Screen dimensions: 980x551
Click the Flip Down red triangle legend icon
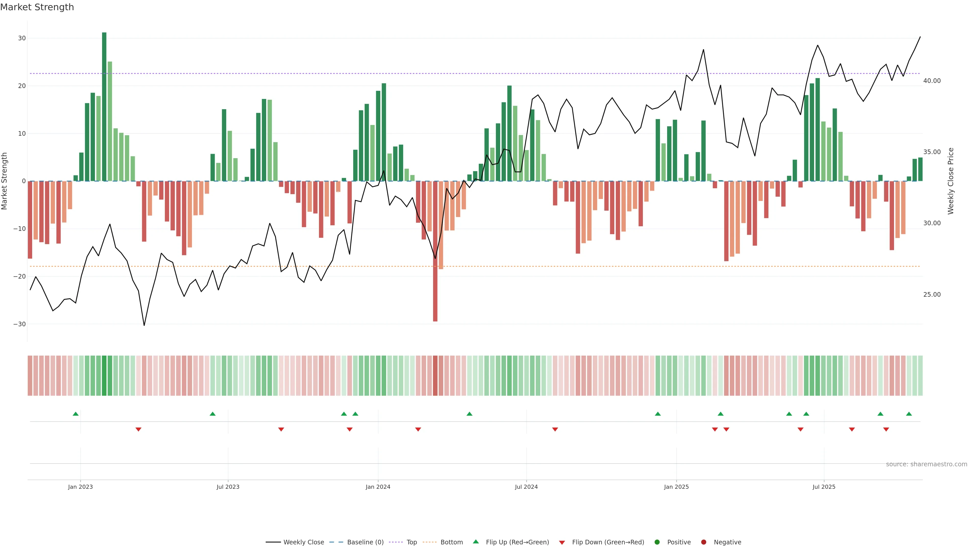[x=562, y=542]
